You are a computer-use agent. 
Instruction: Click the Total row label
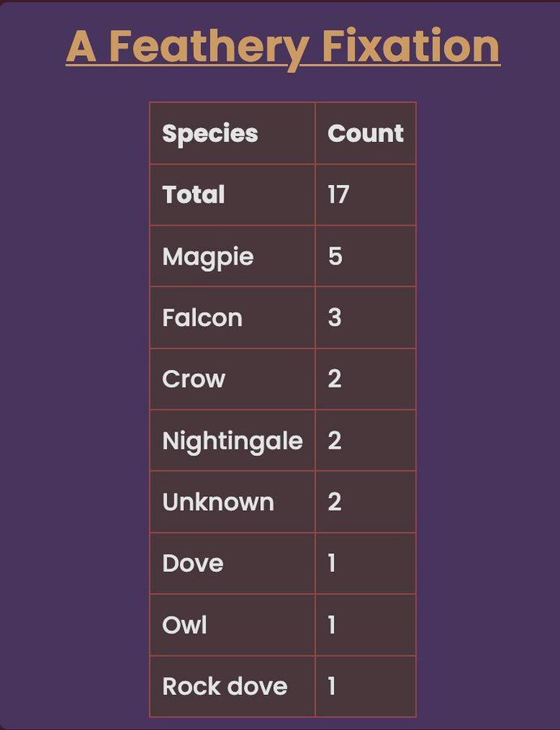pyautogui.click(x=233, y=195)
